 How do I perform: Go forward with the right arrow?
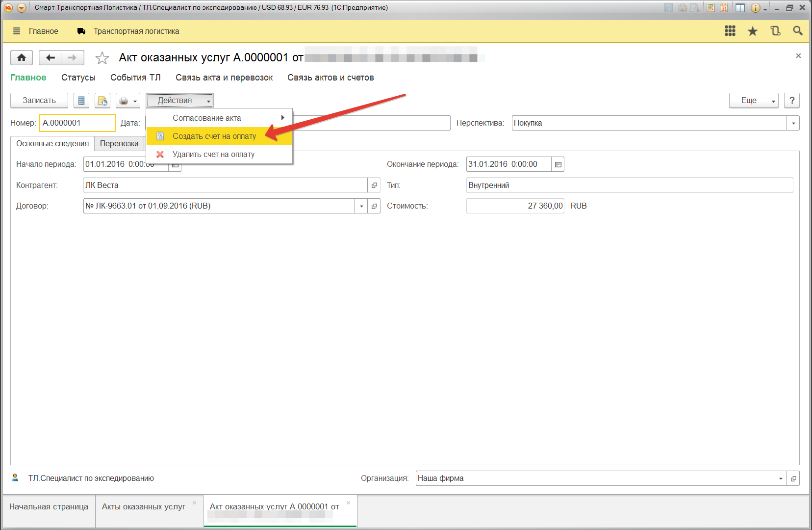73,58
